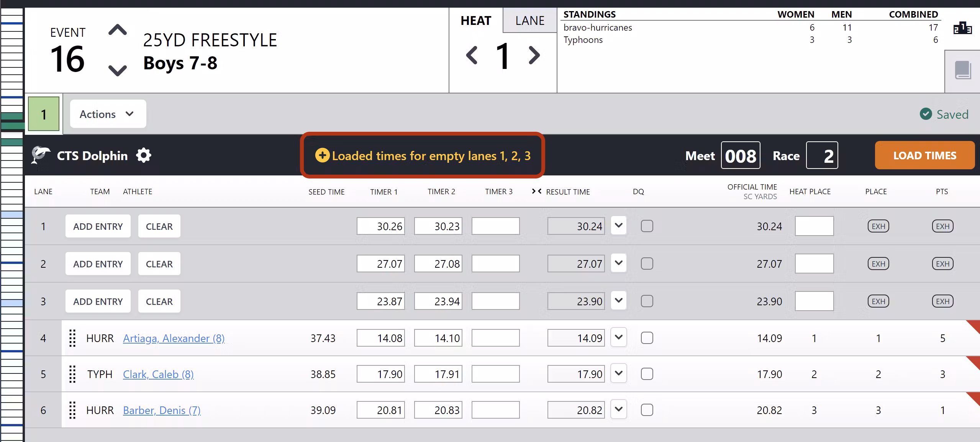The image size is (980, 442).
Task: Go to previous event with up chevron
Action: (x=117, y=30)
